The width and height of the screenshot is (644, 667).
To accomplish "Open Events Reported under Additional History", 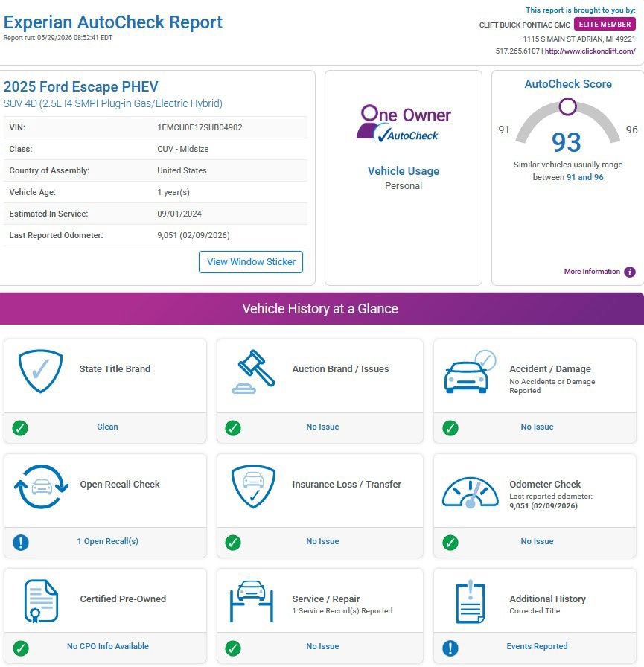I will [x=537, y=647].
